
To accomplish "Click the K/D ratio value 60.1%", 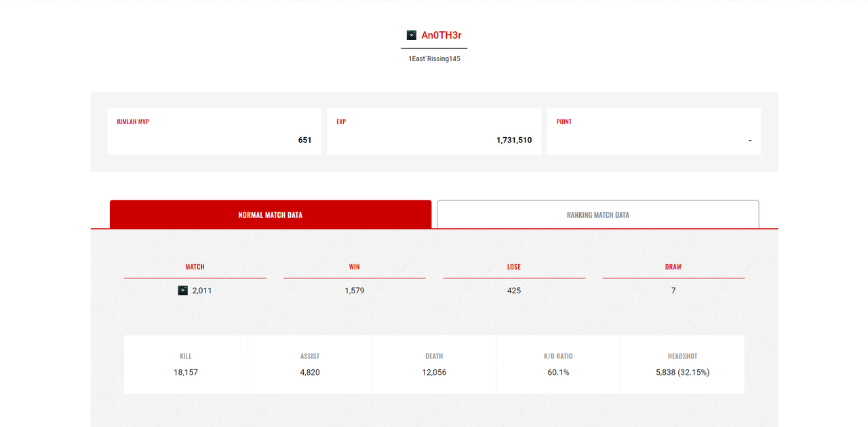I will [x=559, y=373].
